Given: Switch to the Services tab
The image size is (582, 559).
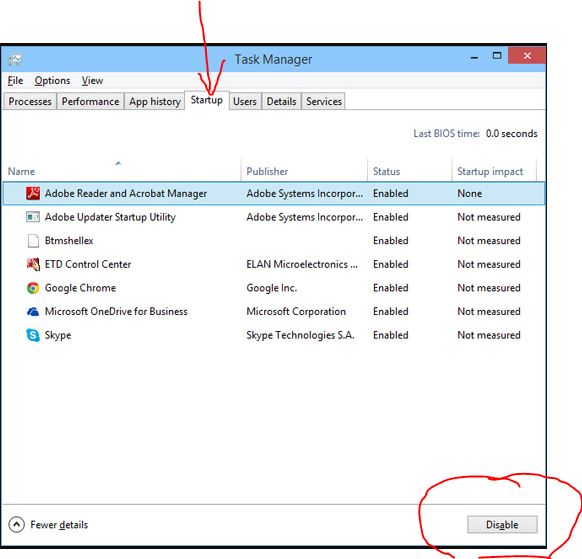Looking at the screenshot, I should pos(324,101).
